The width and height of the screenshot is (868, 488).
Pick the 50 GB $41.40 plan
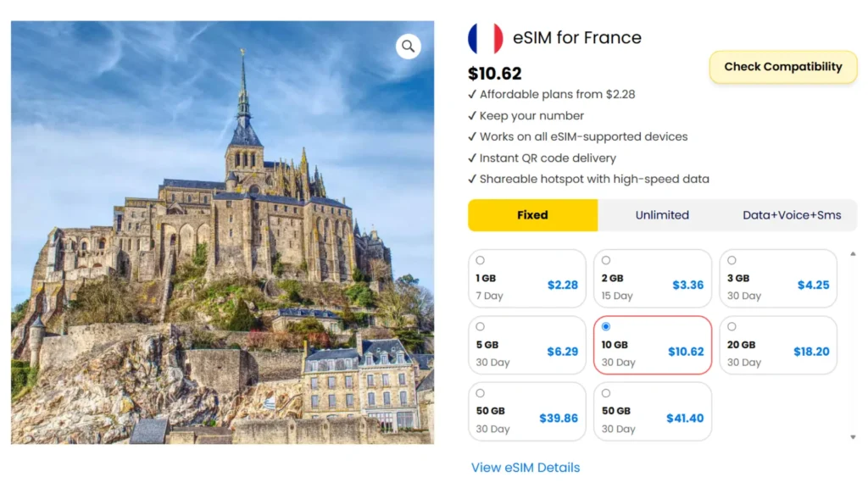pos(652,412)
